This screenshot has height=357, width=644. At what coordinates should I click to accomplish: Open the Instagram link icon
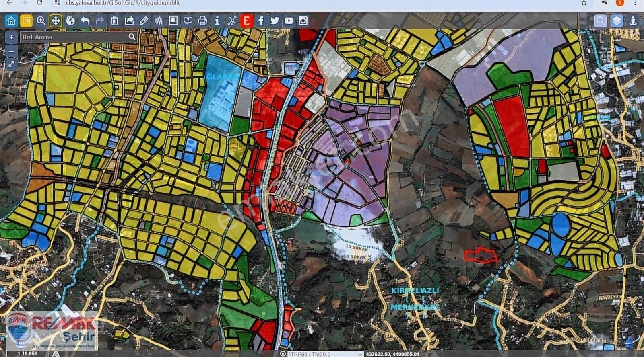coord(303,21)
